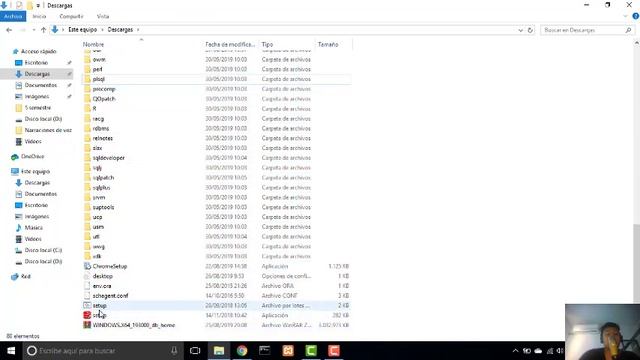Expand the address bar history dropdown
This screenshot has width=640, height=360.
[520, 30]
